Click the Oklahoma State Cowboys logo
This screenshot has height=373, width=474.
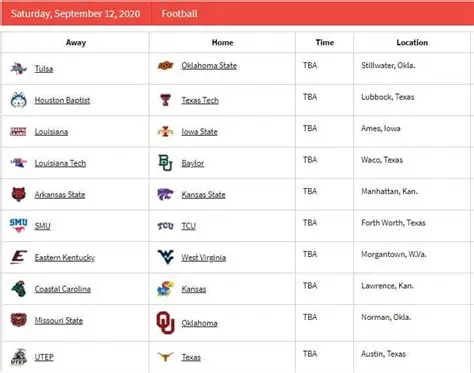click(x=165, y=65)
